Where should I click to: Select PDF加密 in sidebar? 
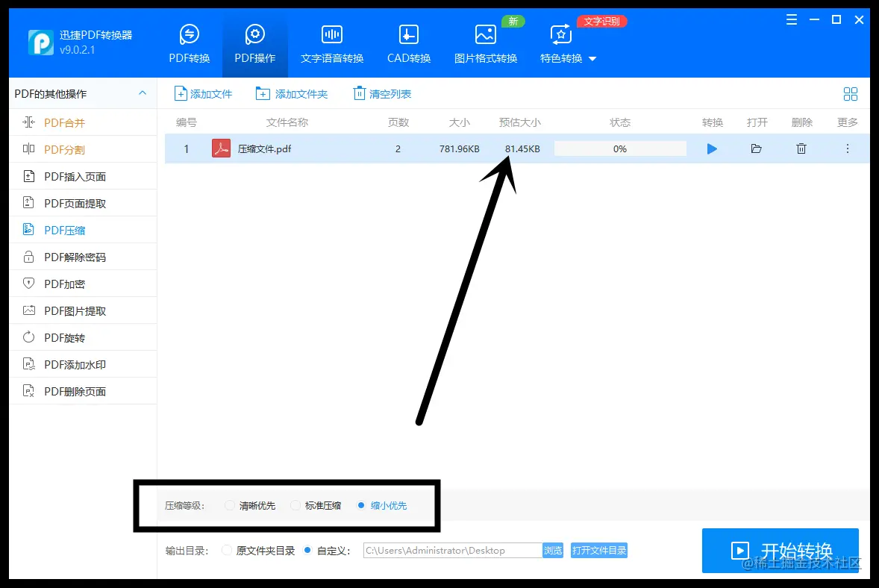(83, 284)
